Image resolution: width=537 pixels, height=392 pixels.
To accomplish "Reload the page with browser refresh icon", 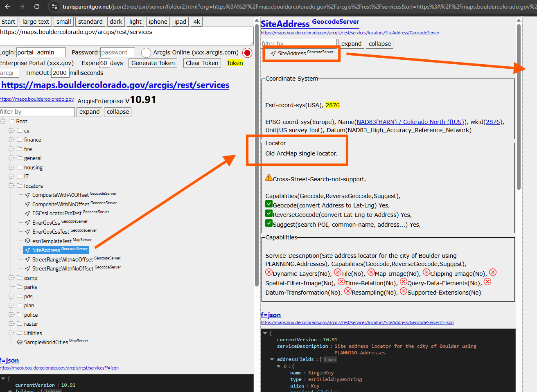I will 37,7.
